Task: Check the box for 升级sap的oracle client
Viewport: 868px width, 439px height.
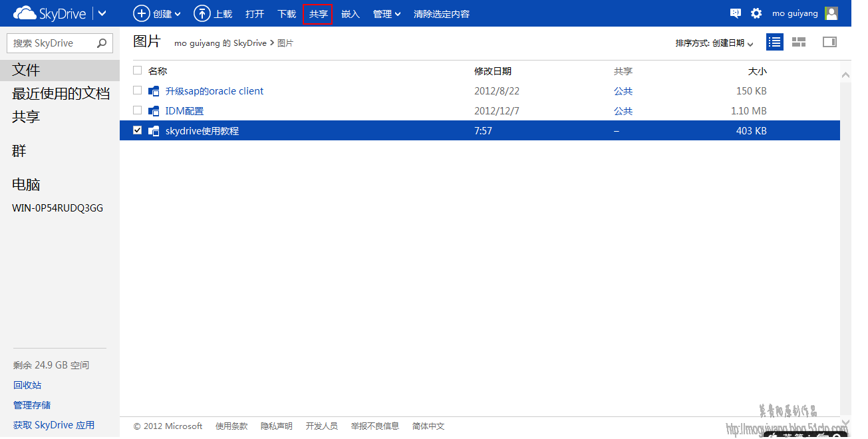Action: coord(138,90)
